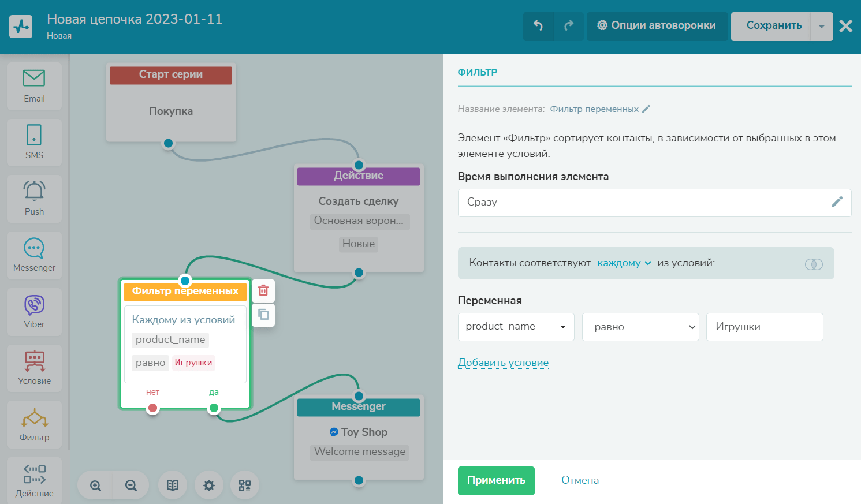Open the Сохранить dropdown arrow
Screen dimensions: 861x504
(822, 27)
